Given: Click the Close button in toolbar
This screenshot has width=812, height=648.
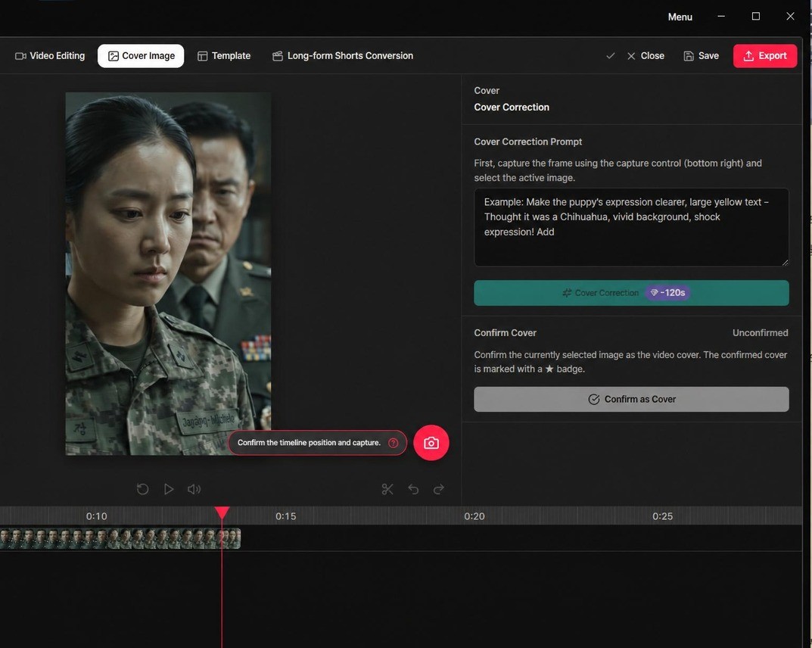Looking at the screenshot, I should [x=646, y=56].
